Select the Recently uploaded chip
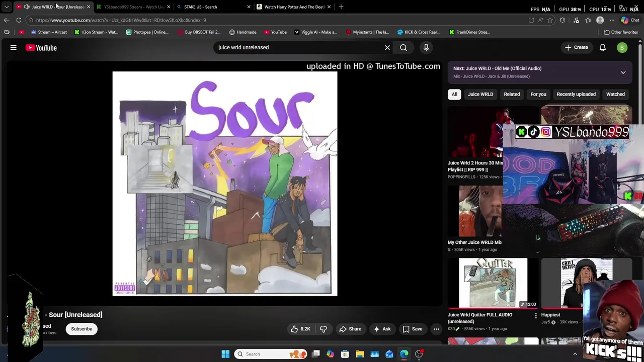The height and width of the screenshot is (362, 644). (576, 95)
